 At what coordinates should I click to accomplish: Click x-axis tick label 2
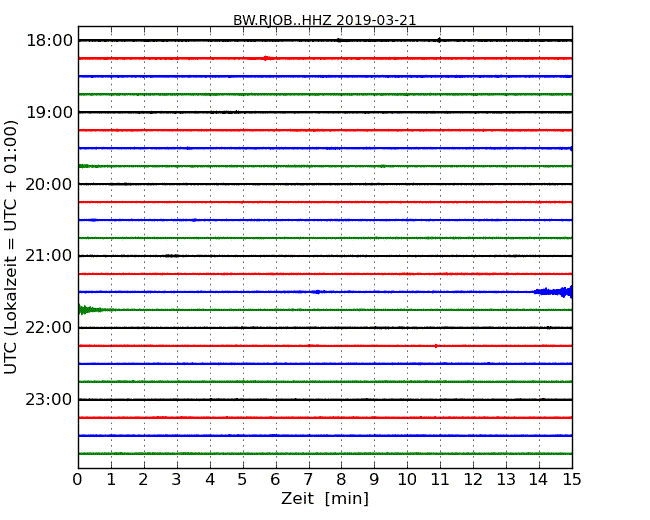click(143, 480)
